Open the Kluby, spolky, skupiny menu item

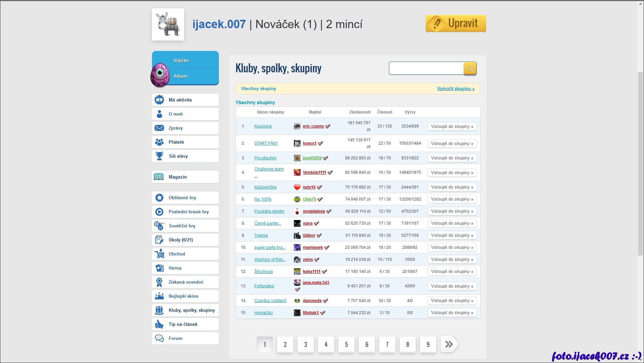pos(191,310)
